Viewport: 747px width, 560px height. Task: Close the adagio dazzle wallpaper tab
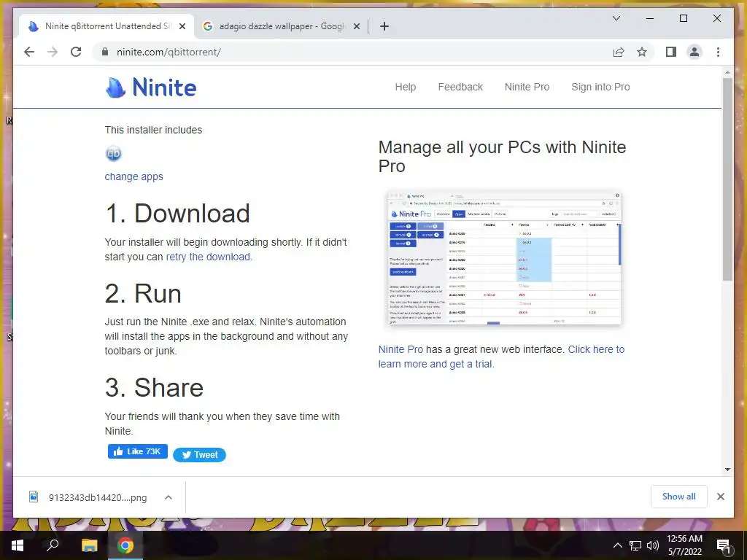(x=356, y=27)
